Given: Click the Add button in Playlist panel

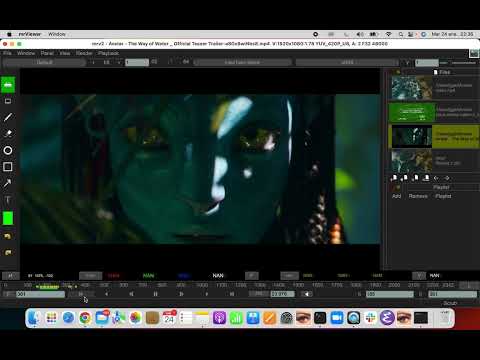Looking at the screenshot, I should 396,196.
